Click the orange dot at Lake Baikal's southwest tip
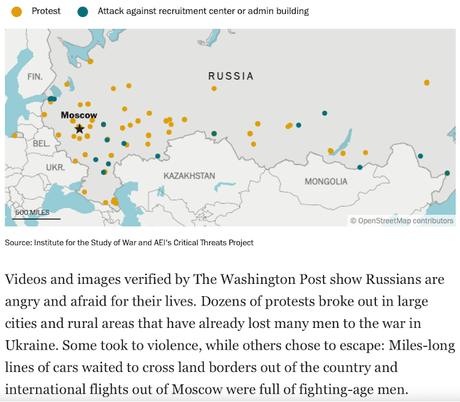This screenshot has width=460, height=402. coord(331,151)
